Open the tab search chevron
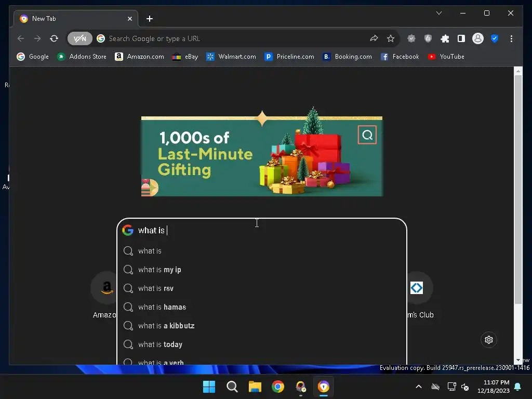 click(438, 13)
